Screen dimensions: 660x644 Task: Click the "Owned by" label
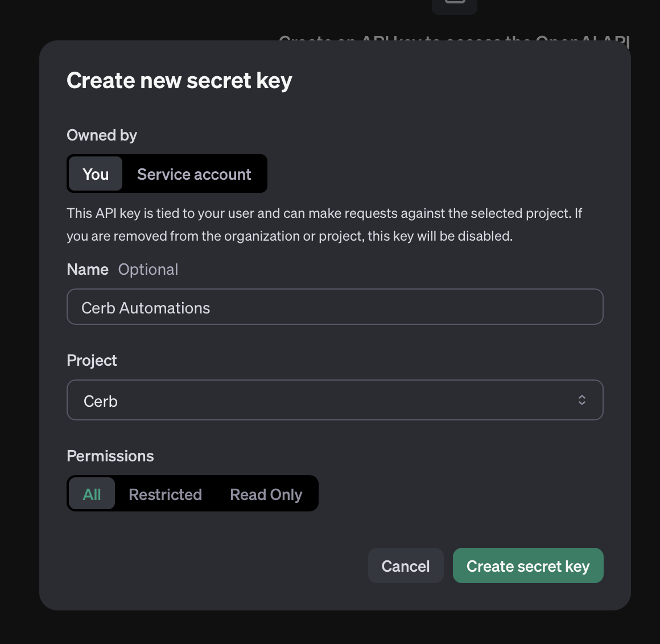[x=102, y=135]
